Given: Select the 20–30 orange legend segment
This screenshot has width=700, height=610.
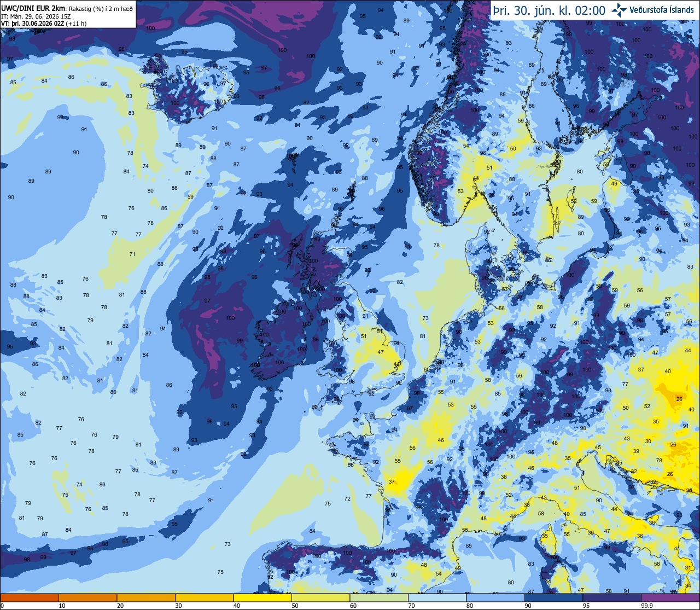Looking at the screenshot, I should [146, 597].
